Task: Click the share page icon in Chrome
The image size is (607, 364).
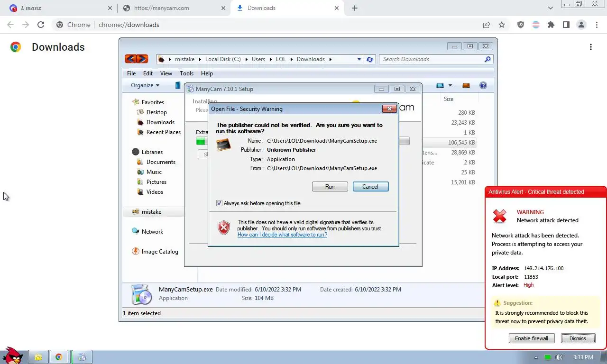Action: click(487, 25)
